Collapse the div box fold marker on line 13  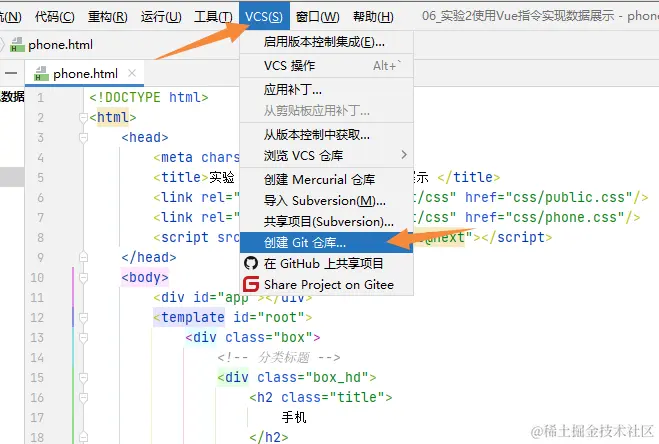(83, 338)
